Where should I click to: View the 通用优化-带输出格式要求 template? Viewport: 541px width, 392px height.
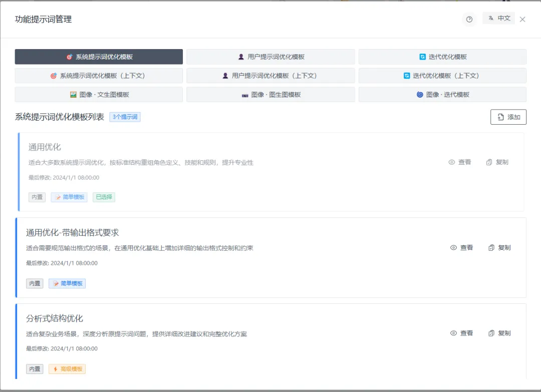pos(462,247)
